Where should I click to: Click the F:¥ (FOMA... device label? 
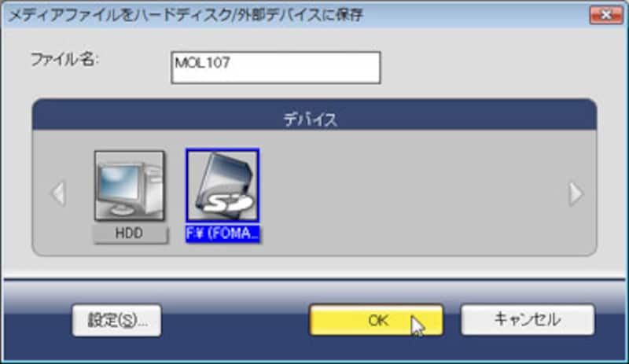pyautogui.click(x=223, y=233)
